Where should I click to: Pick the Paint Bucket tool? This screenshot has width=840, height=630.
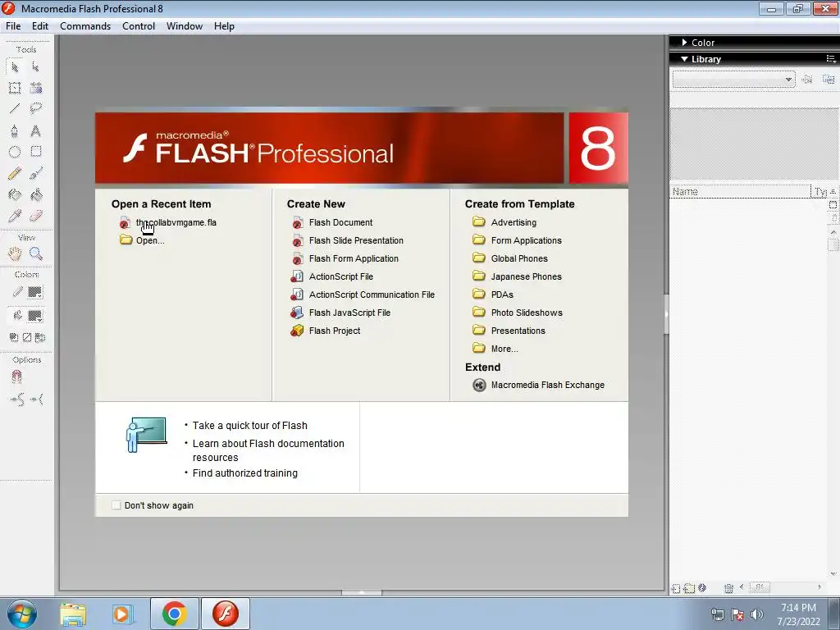tap(36, 194)
